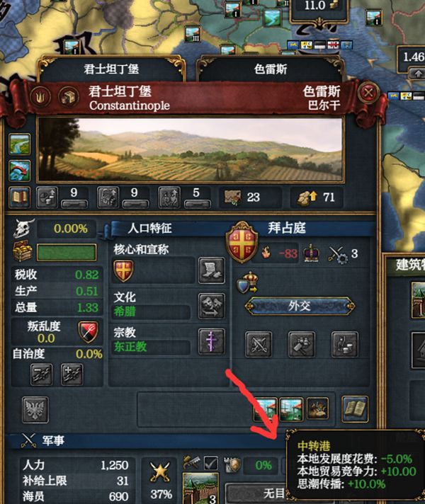
Task: Click the core claim scroll button
Action: (211, 270)
